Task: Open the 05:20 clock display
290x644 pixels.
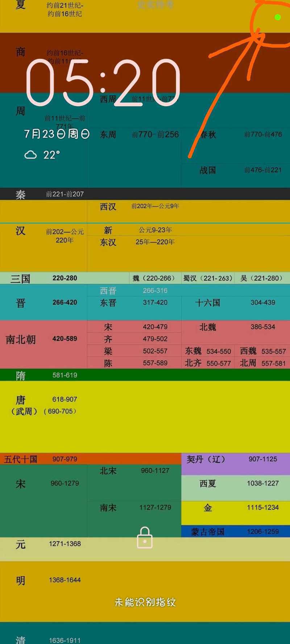Action: coord(103,83)
